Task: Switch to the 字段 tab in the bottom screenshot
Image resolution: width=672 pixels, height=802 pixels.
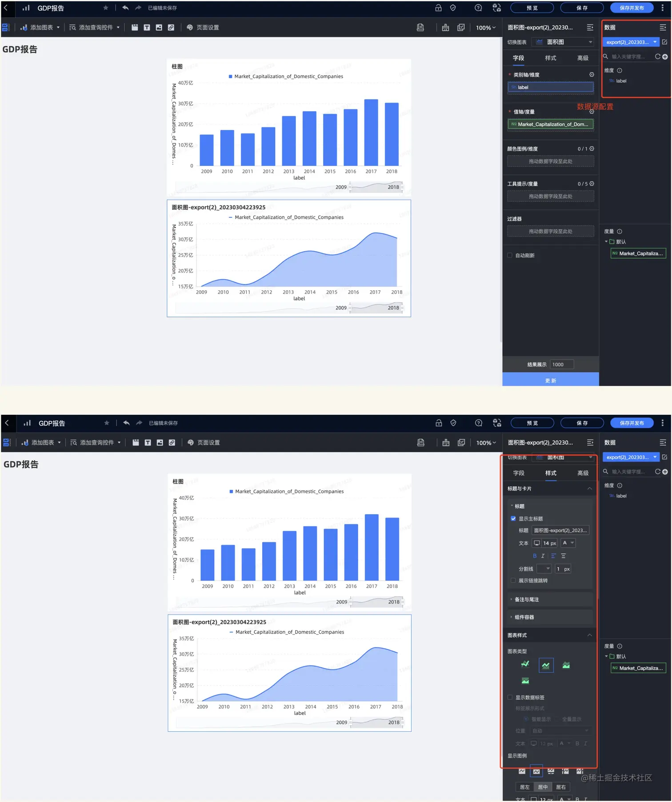Action: coord(519,473)
